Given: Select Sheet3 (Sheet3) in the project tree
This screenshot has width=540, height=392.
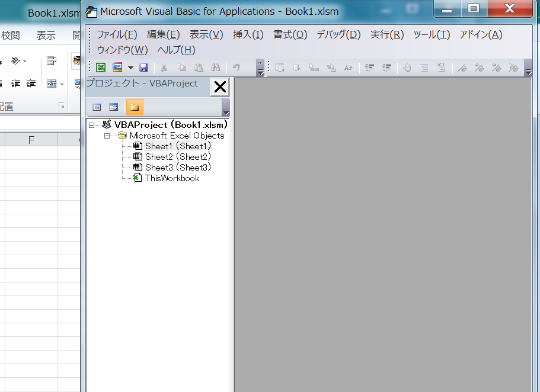Looking at the screenshot, I should [178, 168].
